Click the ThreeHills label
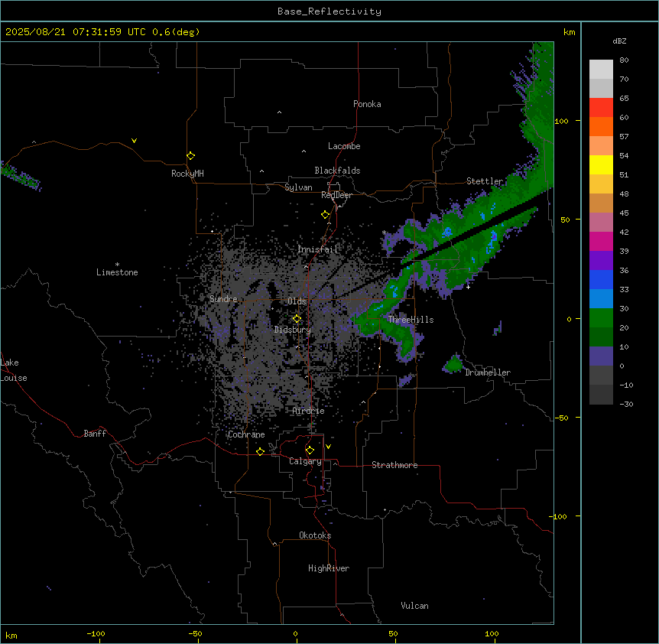 411,320
